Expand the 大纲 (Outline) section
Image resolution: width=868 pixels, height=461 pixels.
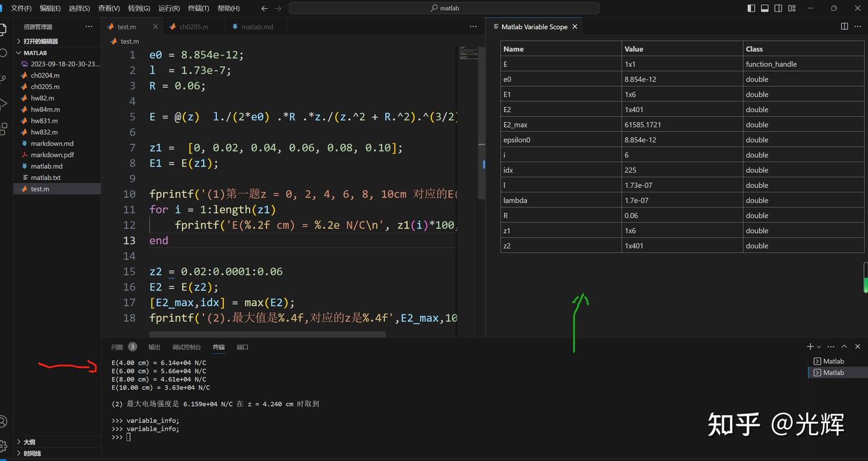tap(27, 442)
